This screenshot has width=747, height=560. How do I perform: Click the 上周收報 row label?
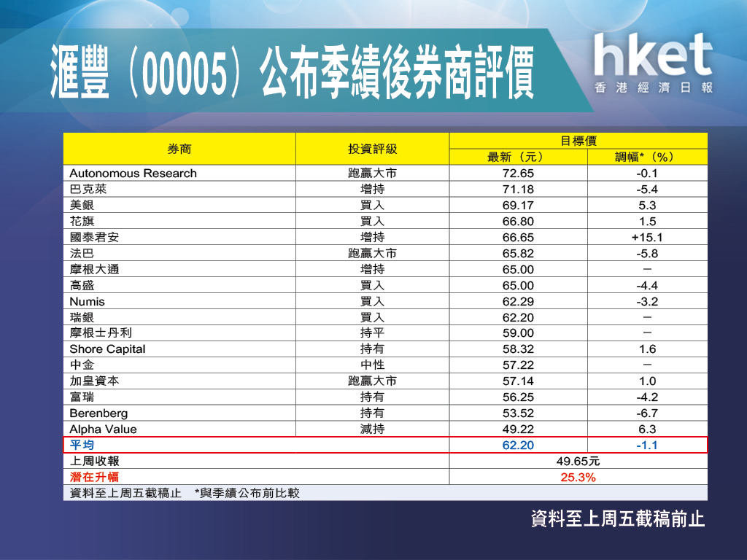click(94, 461)
